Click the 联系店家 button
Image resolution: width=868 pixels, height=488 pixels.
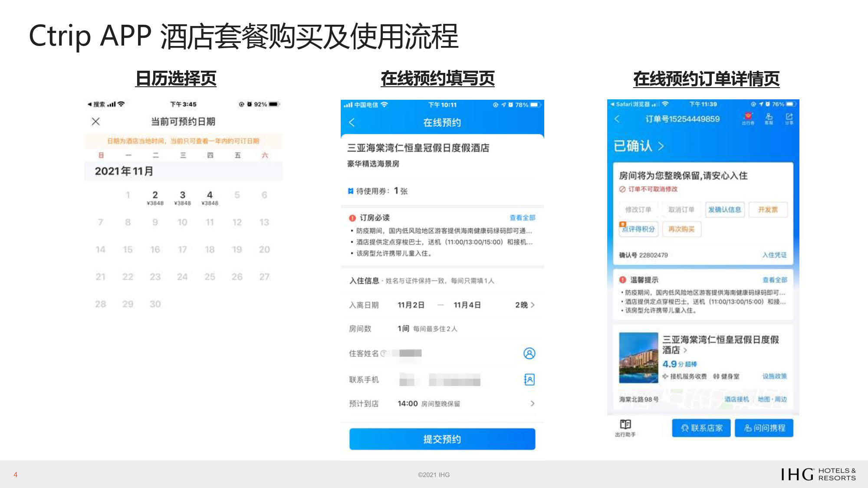click(701, 428)
